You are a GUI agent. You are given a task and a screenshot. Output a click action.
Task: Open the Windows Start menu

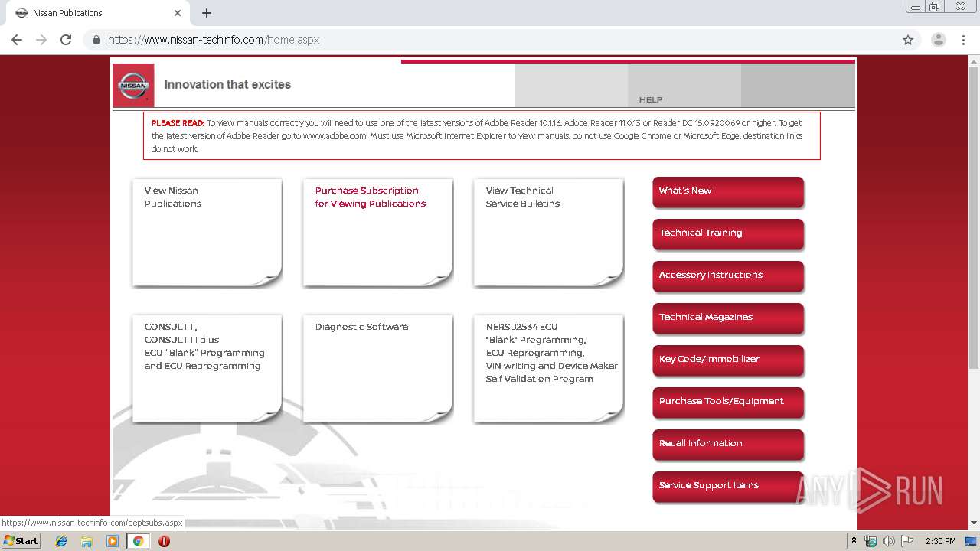[21, 541]
